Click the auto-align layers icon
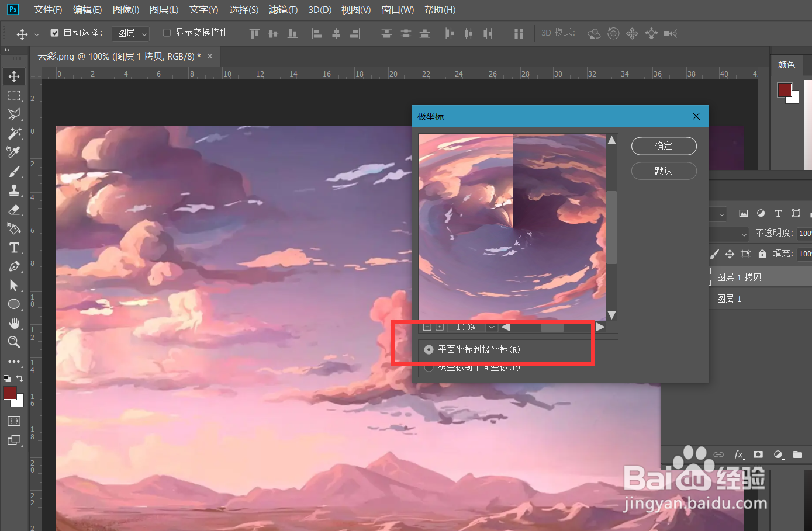 pos(519,34)
